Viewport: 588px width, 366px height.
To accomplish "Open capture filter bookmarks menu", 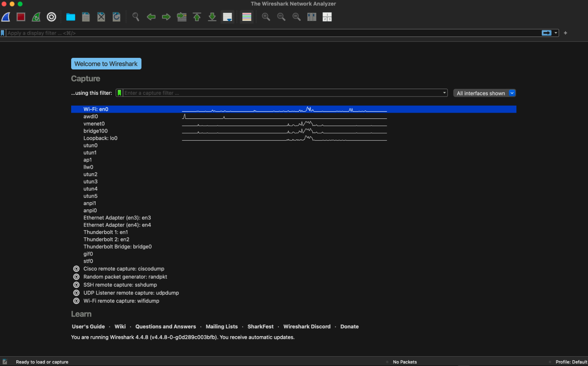I will [x=119, y=93].
